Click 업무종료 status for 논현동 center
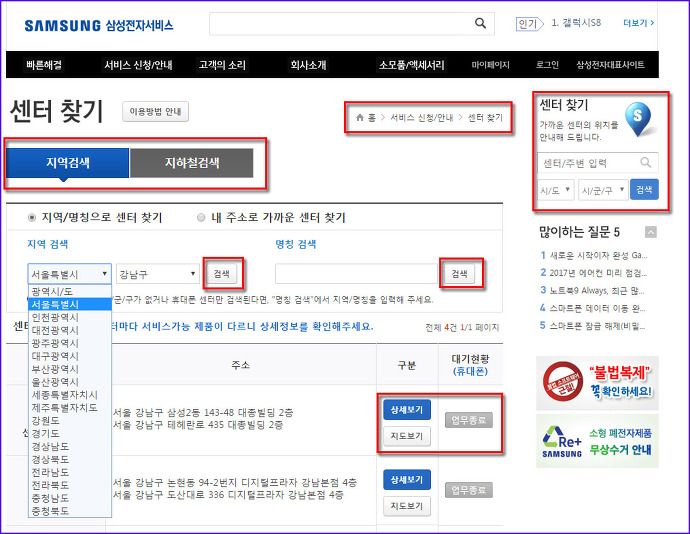The image size is (690, 534). point(469,490)
